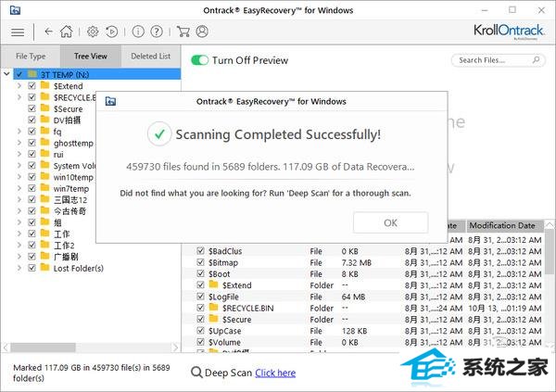Viewport: 556px width, 392px height.
Task: Select the 工作2 folder in tree
Action: 64,246
